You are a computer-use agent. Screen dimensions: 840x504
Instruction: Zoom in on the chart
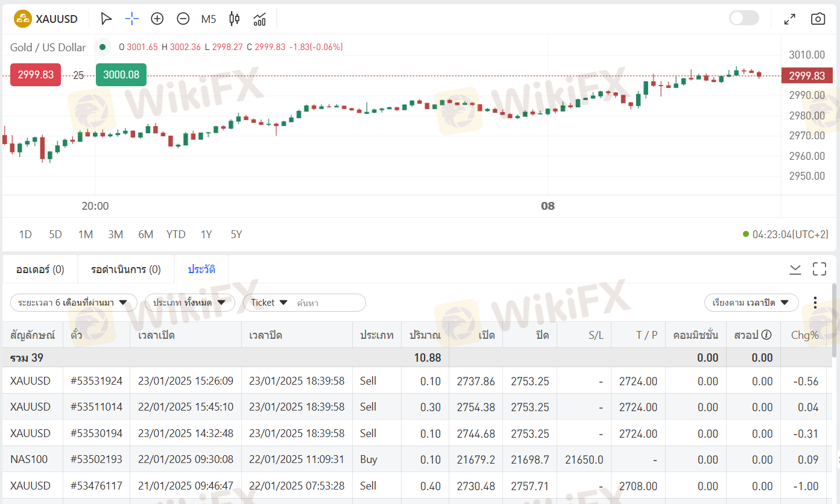click(x=157, y=19)
